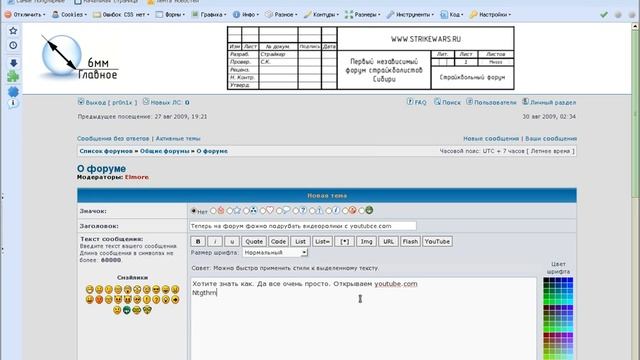Screen dimensions: 640x360
Task: Open the Код toolbar menu
Action: point(452,14)
